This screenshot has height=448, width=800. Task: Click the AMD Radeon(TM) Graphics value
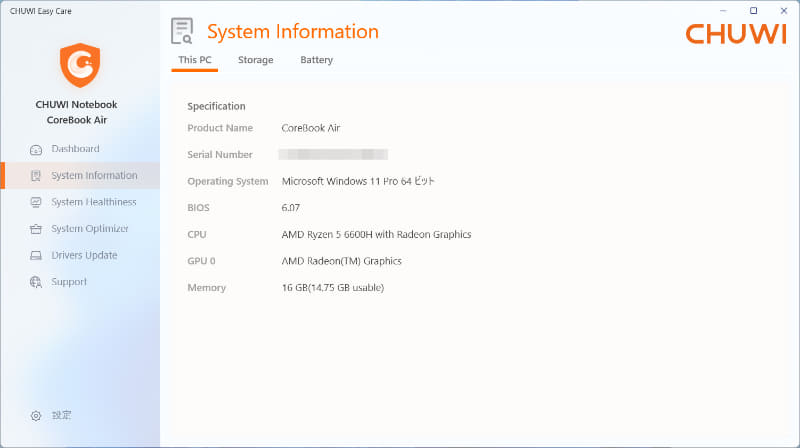[341, 261]
